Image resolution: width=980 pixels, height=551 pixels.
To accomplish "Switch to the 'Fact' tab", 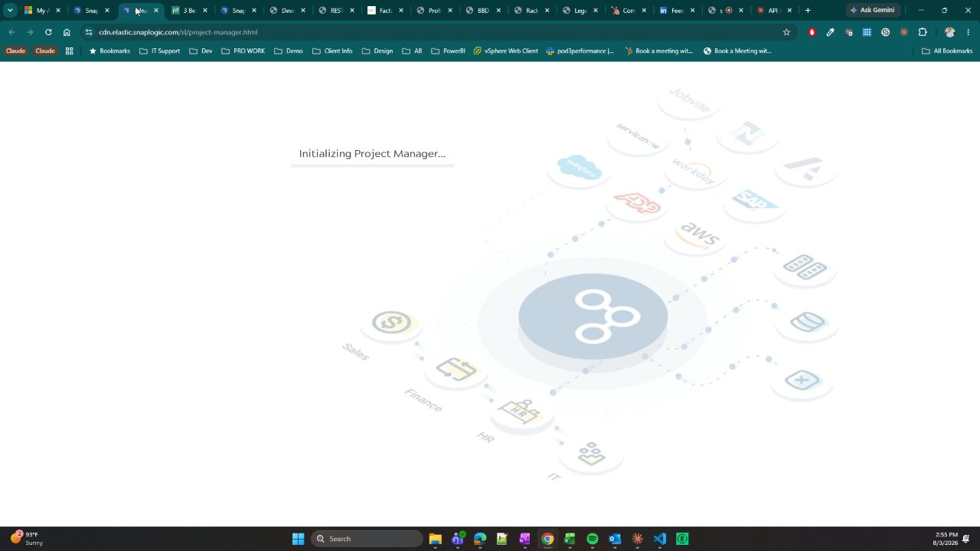I will pos(385,10).
